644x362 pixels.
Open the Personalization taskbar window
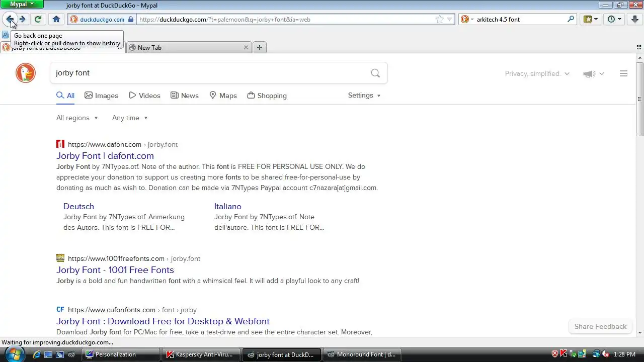[121, 354]
